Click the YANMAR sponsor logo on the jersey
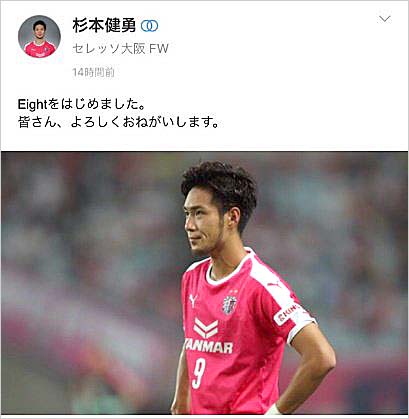Image resolution: width=409 pixels, height=419 pixels. 209,347
